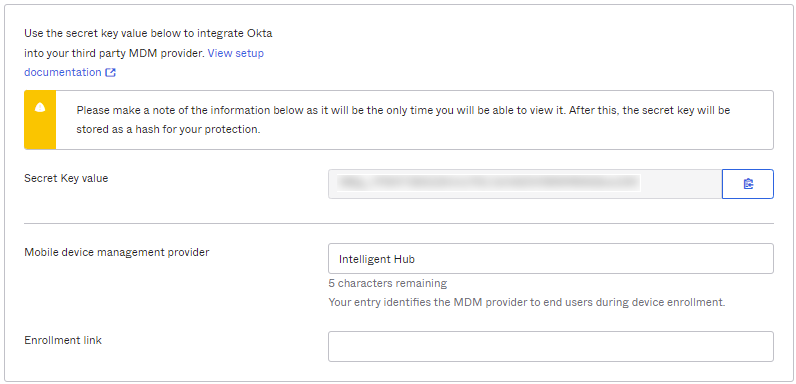This screenshot has width=796, height=384.
Task: Click the "Enrollment link" label
Action: (x=63, y=340)
